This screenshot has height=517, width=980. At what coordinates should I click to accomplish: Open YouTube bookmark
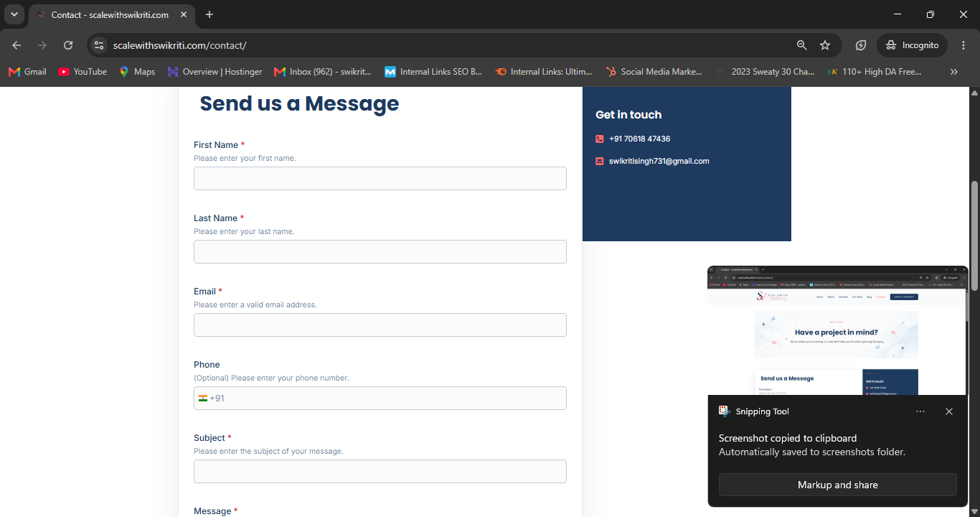coord(83,72)
